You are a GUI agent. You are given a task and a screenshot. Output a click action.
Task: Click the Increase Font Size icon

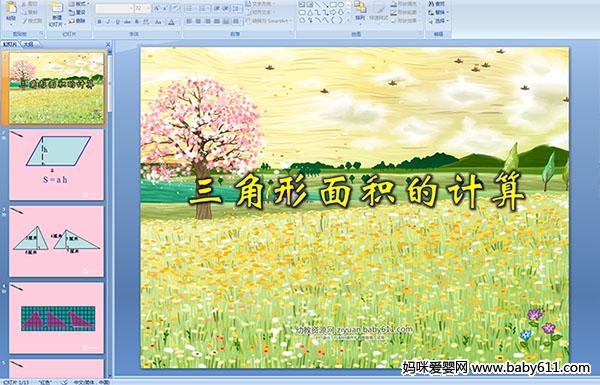pos(156,8)
